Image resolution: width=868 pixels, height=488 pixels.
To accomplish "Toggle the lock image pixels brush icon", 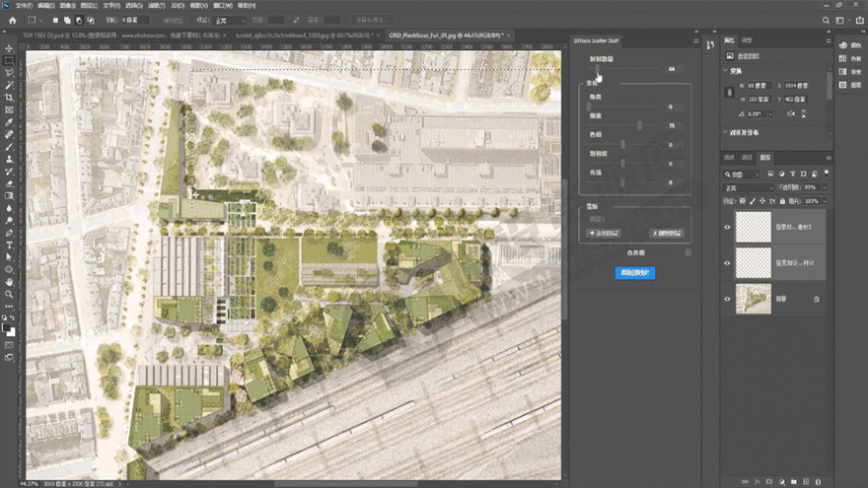I will [753, 201].
